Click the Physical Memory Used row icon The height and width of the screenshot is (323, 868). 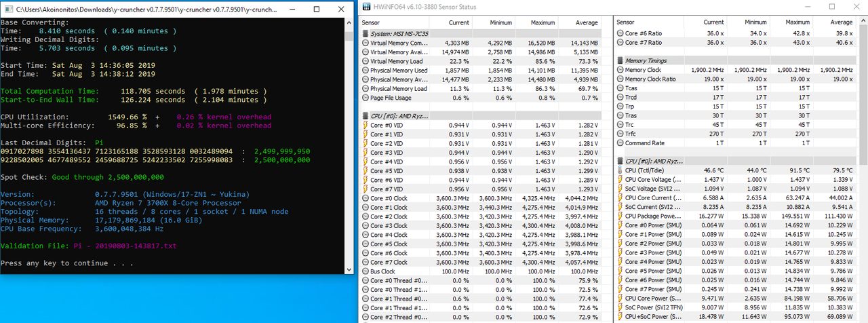point(366,71)
